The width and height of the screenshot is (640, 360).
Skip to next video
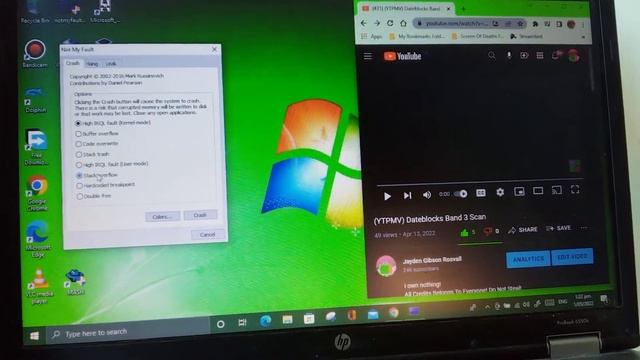coord(407,196)
